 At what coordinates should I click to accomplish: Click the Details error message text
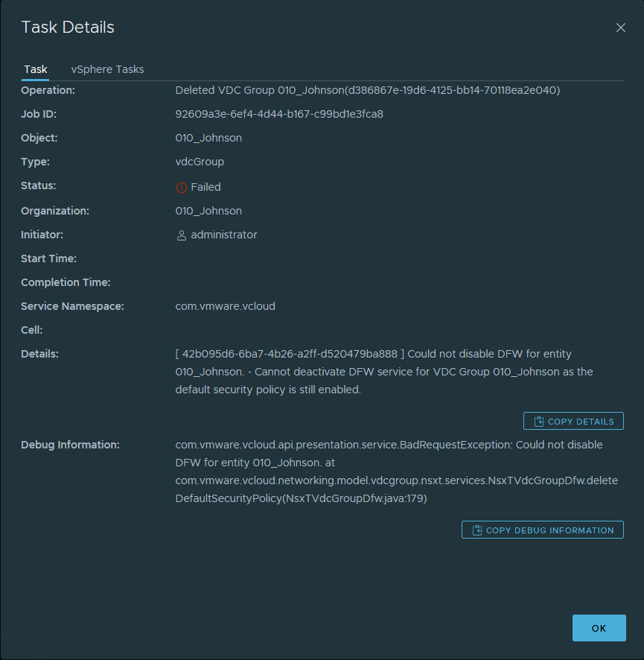384,371
